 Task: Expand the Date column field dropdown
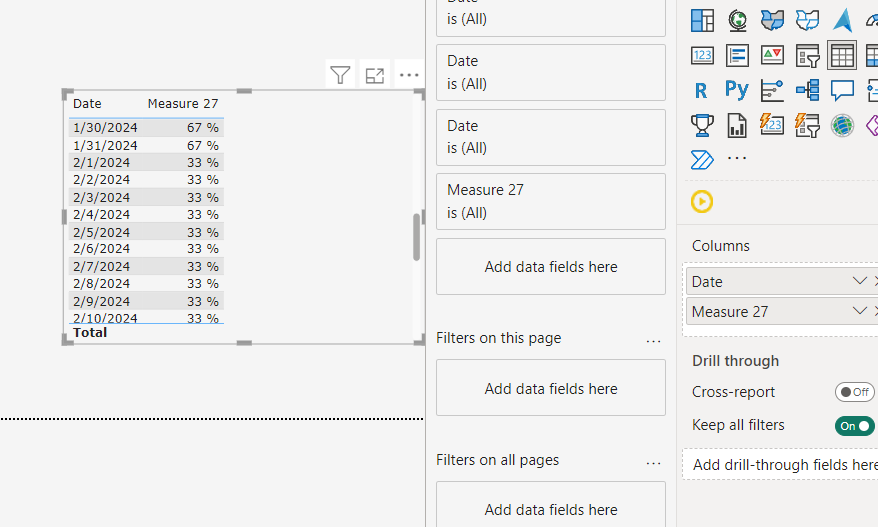860,281
